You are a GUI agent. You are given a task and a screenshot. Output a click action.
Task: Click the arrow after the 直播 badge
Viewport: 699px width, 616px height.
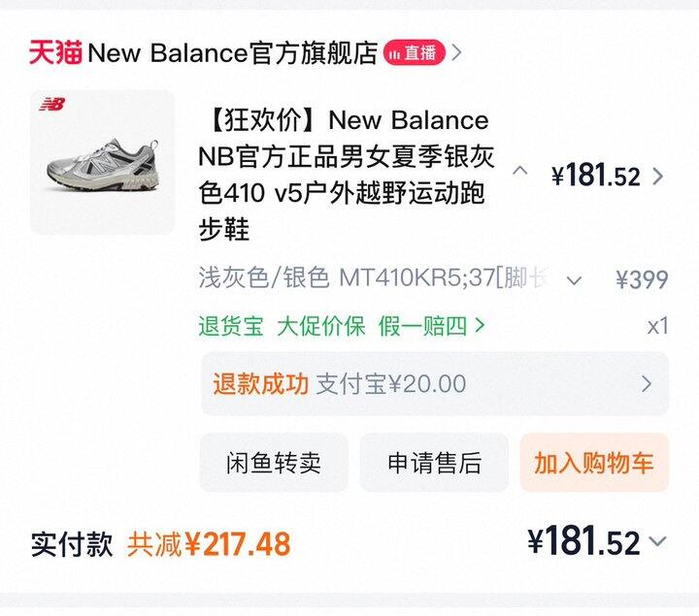457,52
